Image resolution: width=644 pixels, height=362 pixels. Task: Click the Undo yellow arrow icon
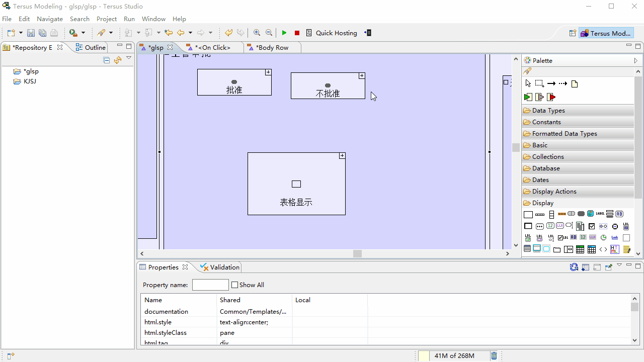[228, 33]
